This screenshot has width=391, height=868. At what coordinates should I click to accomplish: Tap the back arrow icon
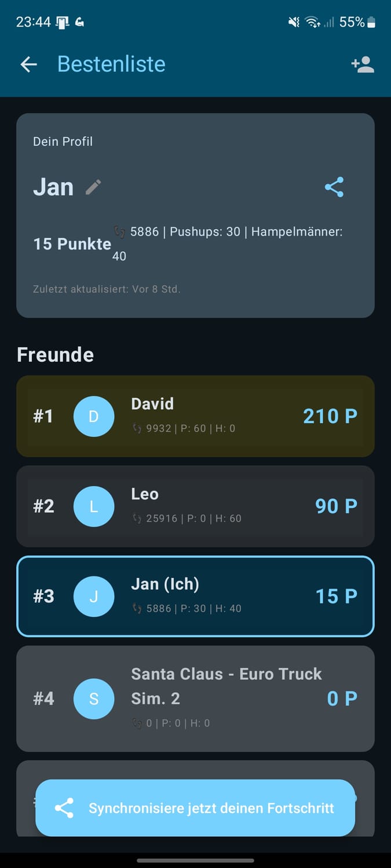click(x=28, y=64)
